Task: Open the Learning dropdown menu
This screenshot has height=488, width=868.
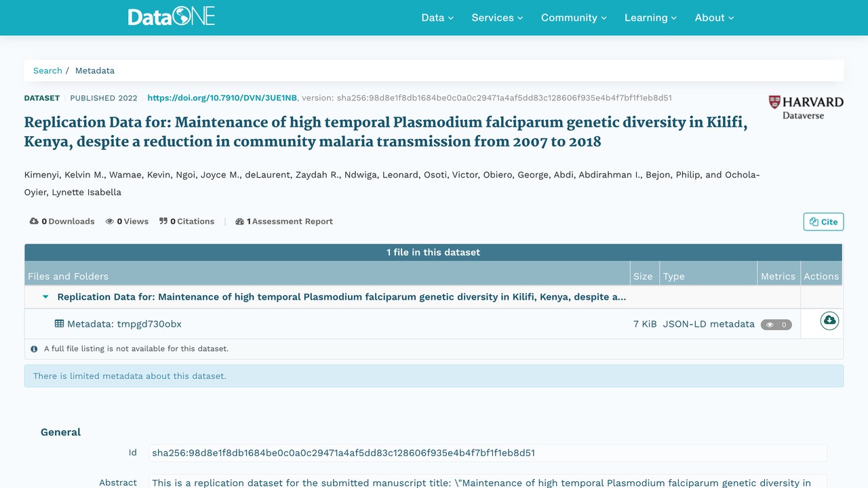Action: [650, 18]
